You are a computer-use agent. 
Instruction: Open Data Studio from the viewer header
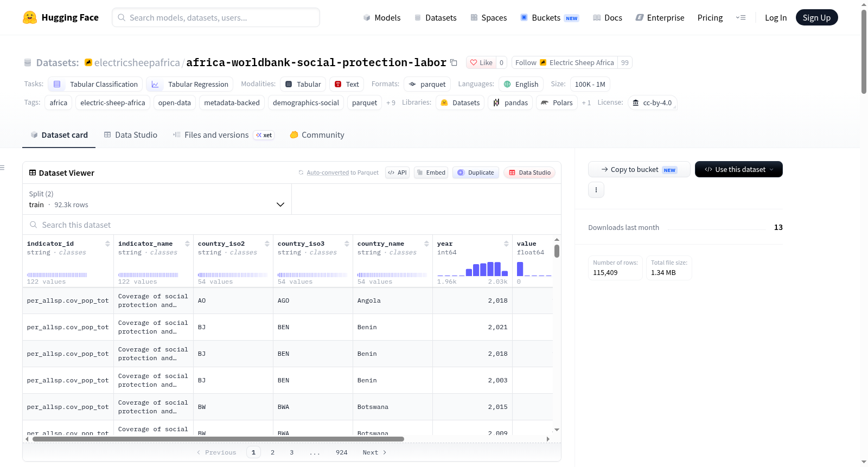point(529,172)
